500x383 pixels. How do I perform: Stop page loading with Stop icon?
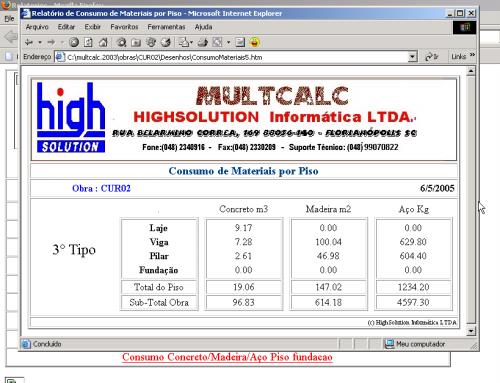click(x=74, y=42)
